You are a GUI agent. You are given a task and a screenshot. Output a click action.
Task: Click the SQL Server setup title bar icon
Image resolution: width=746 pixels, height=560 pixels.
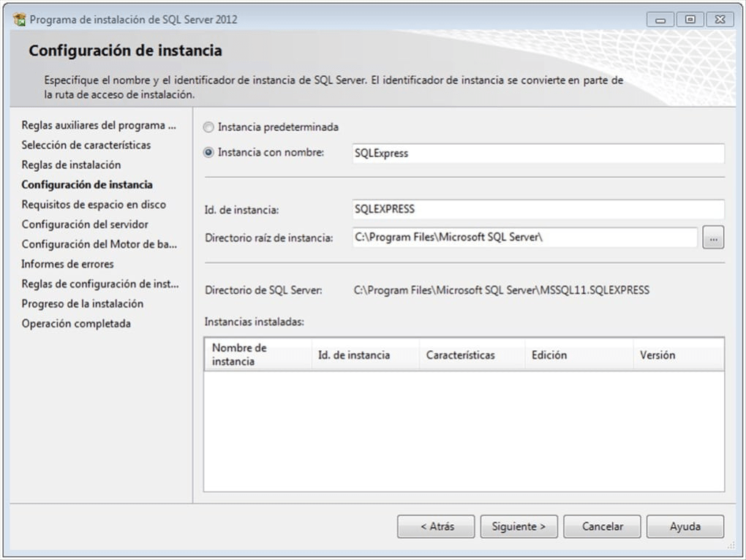coord(20,20)
